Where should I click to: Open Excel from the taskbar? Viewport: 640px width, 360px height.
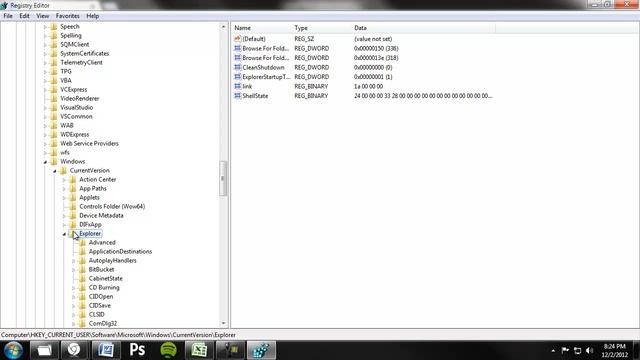[x=199, y=350]
